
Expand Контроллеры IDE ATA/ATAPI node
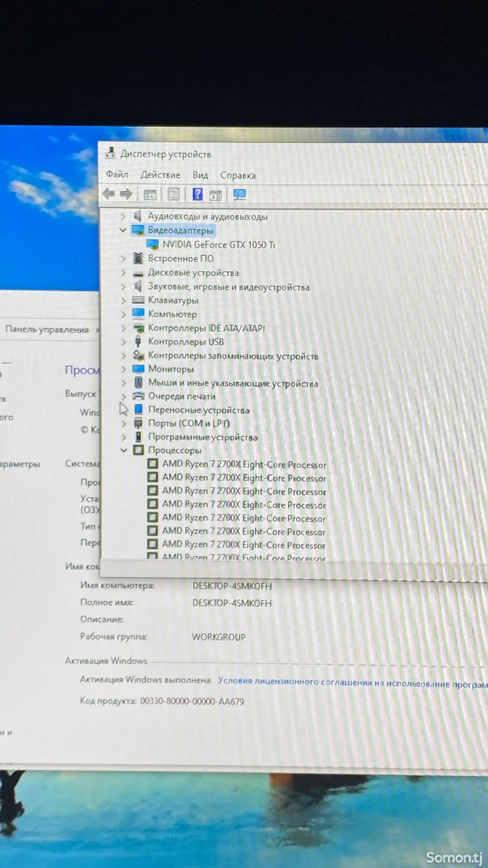(123, 328)
